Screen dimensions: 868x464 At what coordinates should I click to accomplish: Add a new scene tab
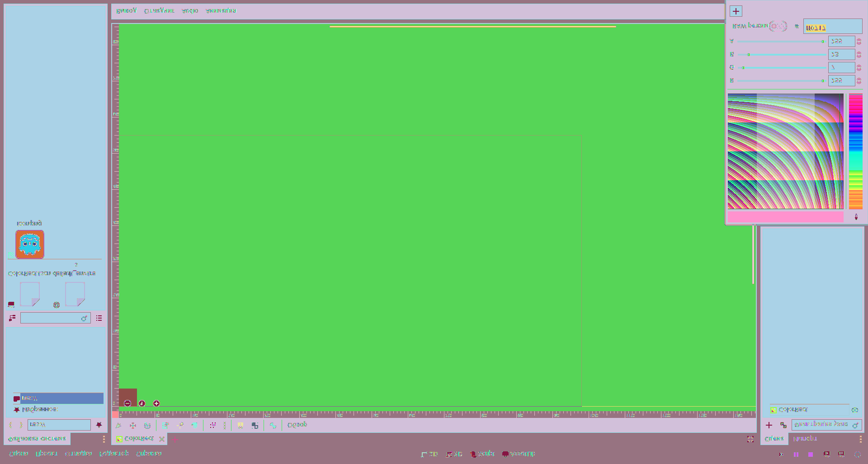point(175,439)
